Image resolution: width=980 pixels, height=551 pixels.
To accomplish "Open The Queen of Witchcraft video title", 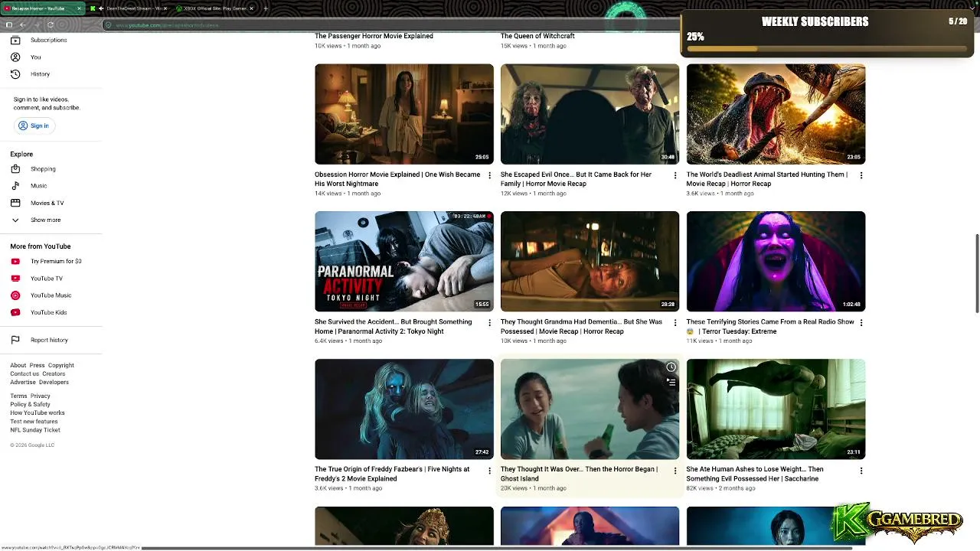I will coord(537,36).
